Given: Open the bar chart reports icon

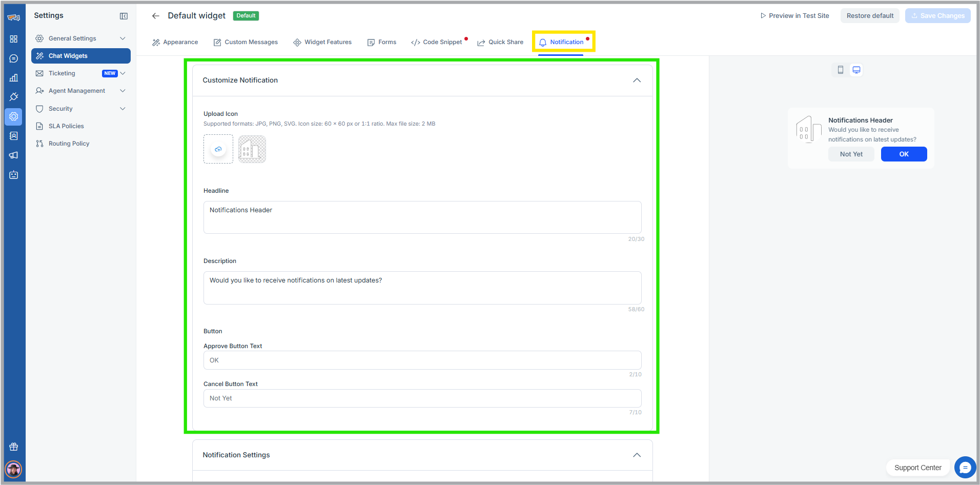Looking at the screenshot, I should pos(14,78).
